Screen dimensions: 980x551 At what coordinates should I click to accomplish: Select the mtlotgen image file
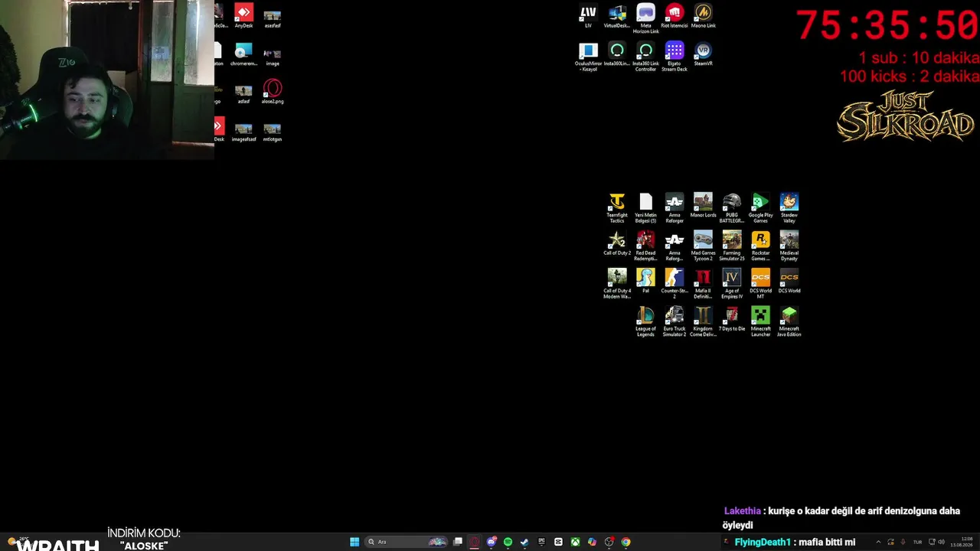coord(273,132)
